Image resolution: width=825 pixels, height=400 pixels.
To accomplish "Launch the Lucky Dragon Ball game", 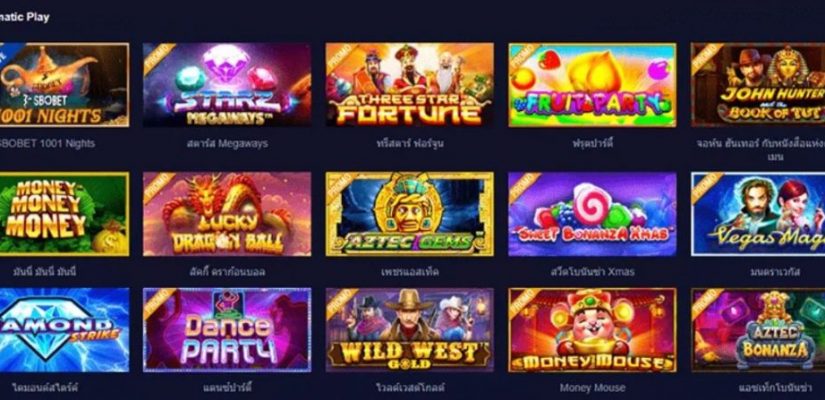I will click(x=227, y=214).
